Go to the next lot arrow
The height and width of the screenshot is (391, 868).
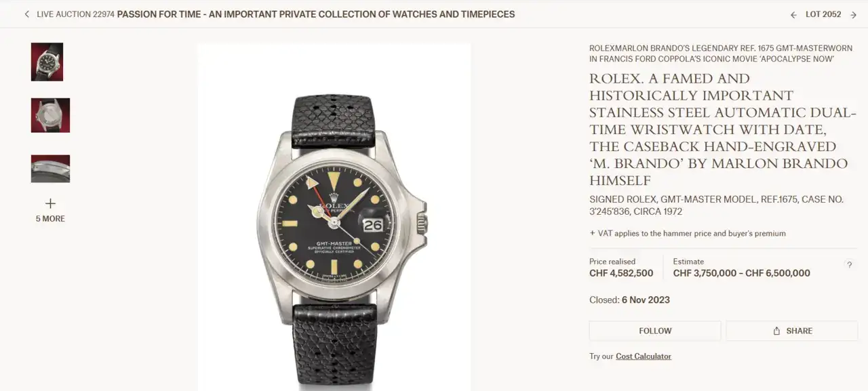tap(853, 14)
